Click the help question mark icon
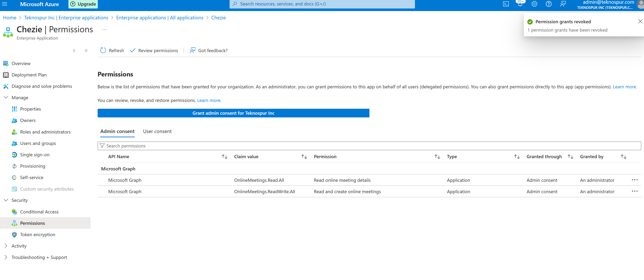 549,4
